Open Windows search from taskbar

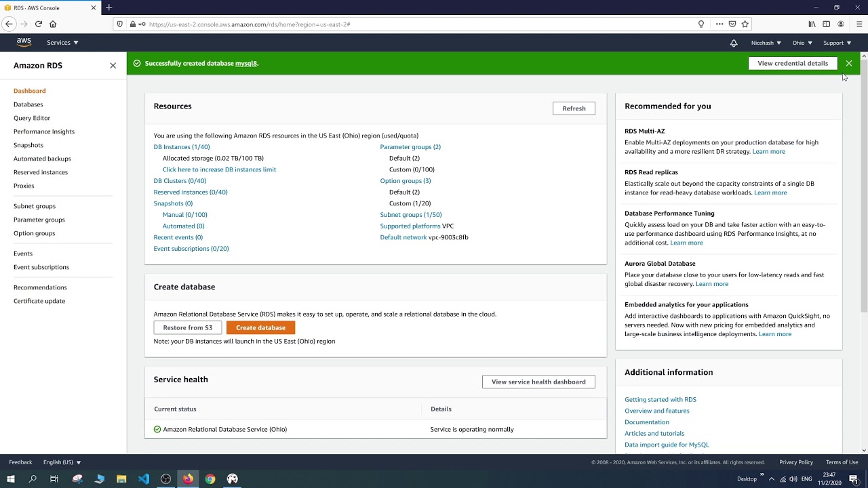pos(33,479)
